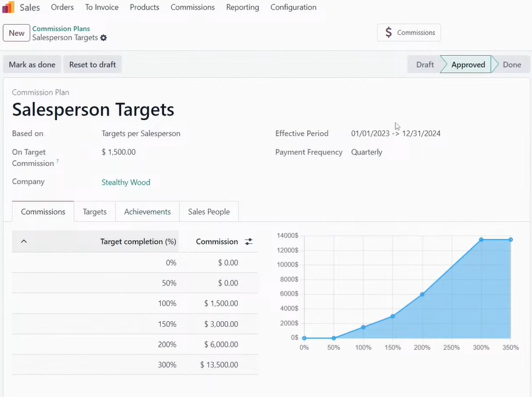Collapse rows using the caret in the table header

coord(24,241)
